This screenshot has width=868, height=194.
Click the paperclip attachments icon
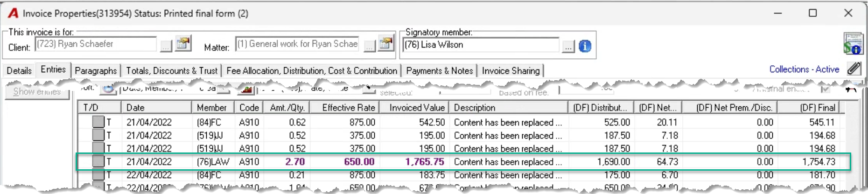[854, 69]
